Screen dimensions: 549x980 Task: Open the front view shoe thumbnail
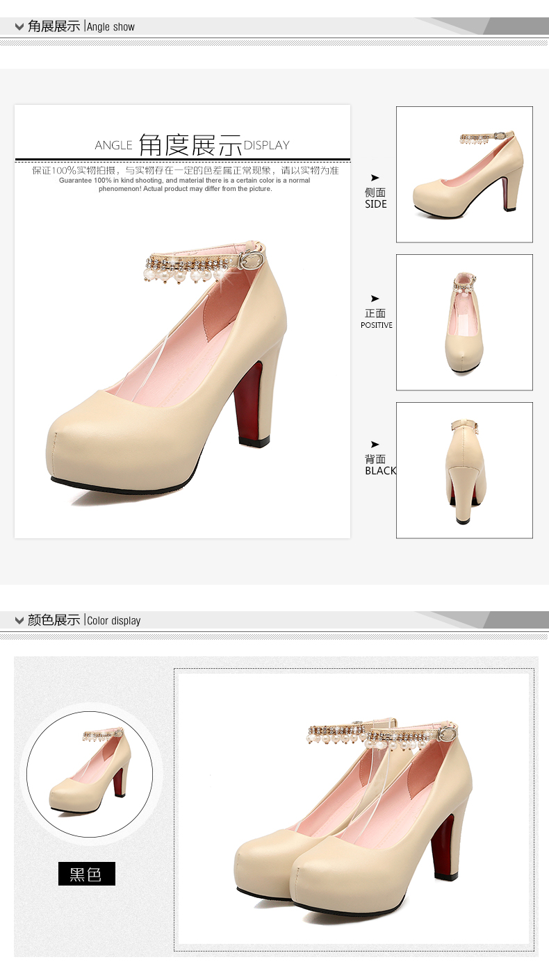tap(464, 322)
